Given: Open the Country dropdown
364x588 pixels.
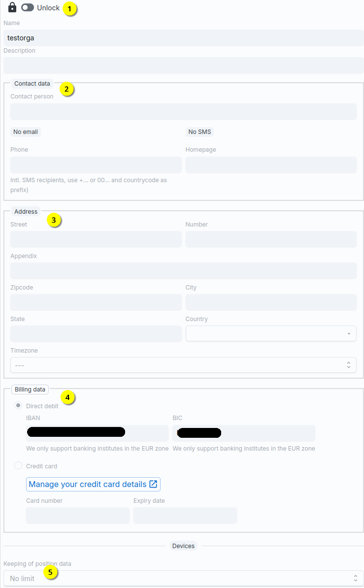Looking at the screenshot, I should coord(271,333).
